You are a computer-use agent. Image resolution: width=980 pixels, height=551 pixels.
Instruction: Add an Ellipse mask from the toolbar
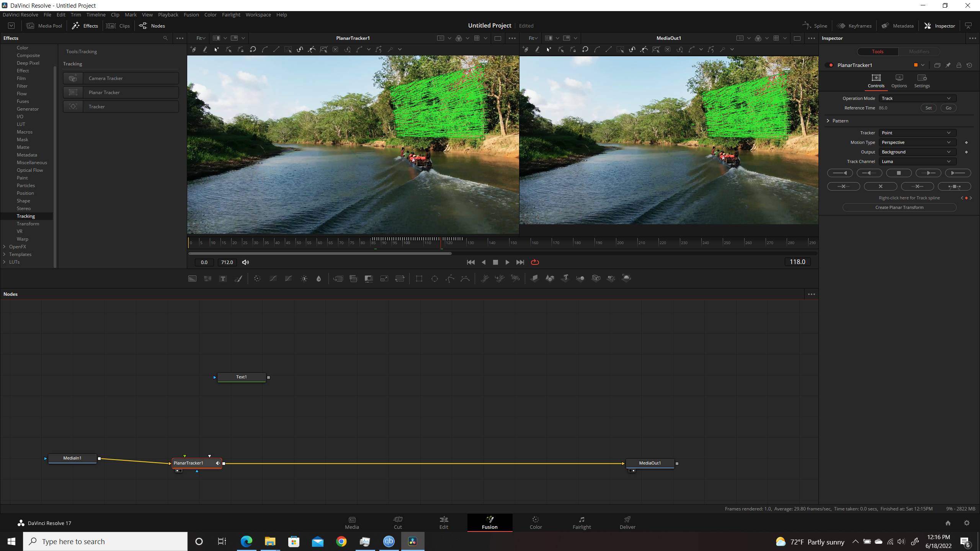click(434, 279)
